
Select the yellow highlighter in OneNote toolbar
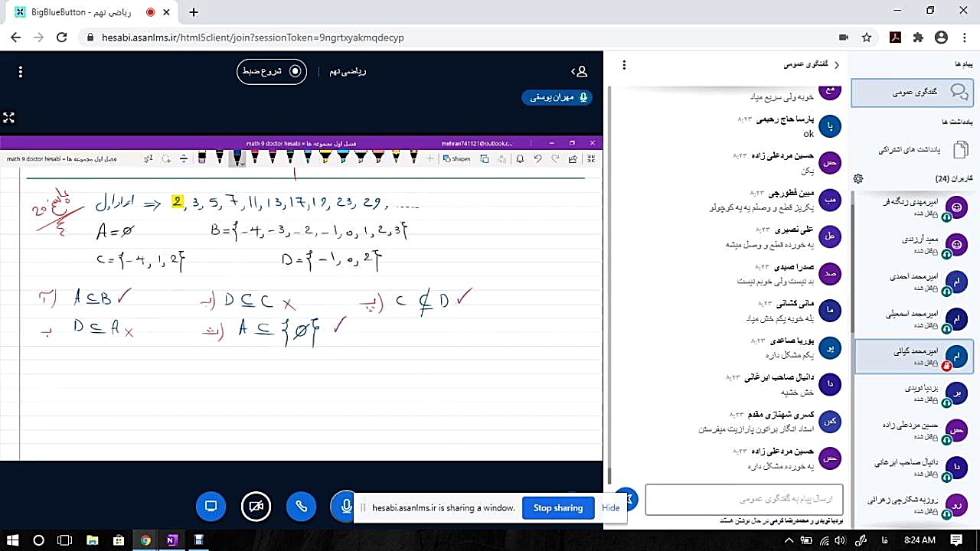[x=325, y=158]
